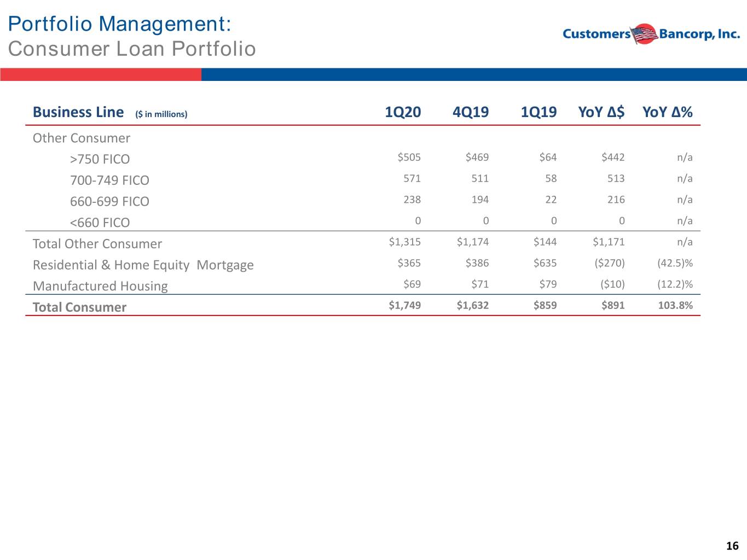The width and height of the screenshot is (747, 560).
Task: Click the 660-699 FICO row label
Action: (x=109, y=201)
